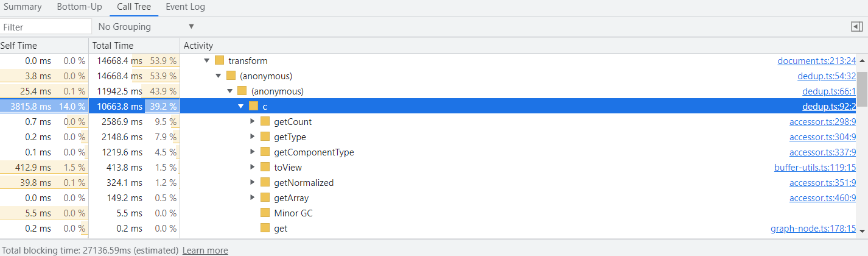This screenshot has height=256, width=868.
Task: Collapse the selected c function node
Action: 241,107
